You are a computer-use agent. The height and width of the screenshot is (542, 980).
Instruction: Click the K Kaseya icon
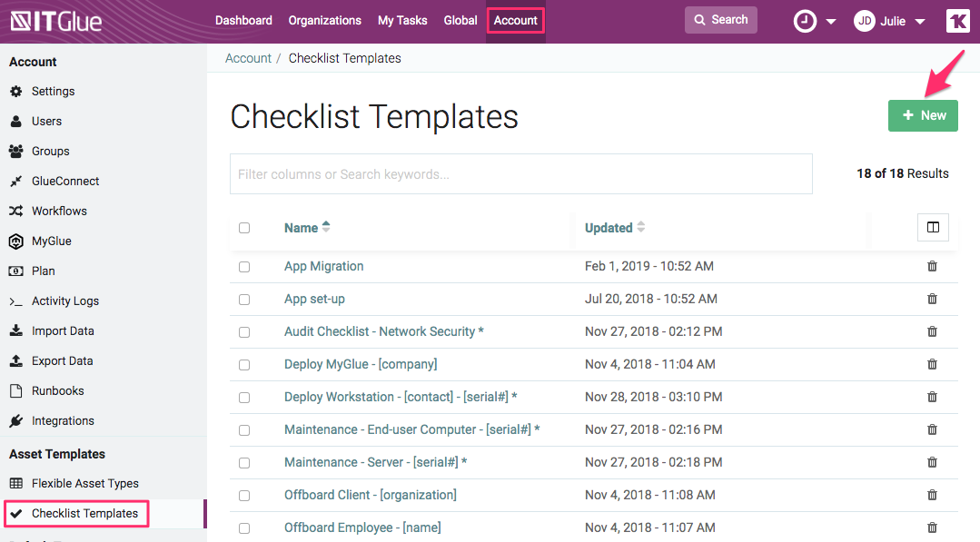(x=958, y=21)
